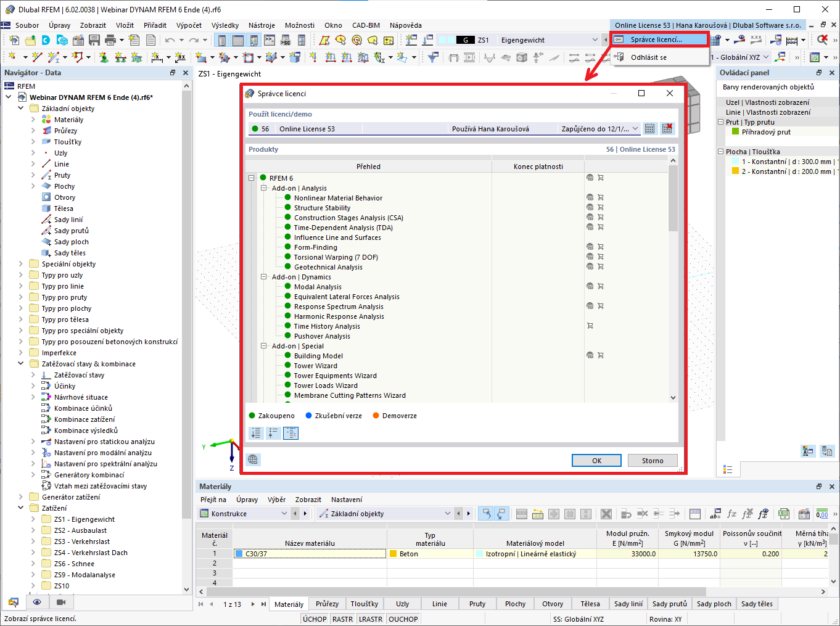Toggle LRASTR in status bar
Viewport: 840px width, 626px height.
(x=371, y=619)
